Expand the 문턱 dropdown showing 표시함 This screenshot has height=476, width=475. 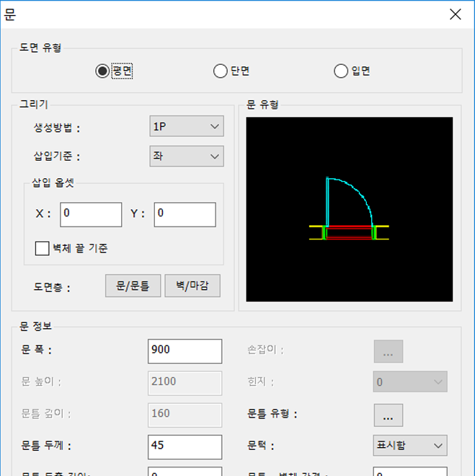point(410,445)
